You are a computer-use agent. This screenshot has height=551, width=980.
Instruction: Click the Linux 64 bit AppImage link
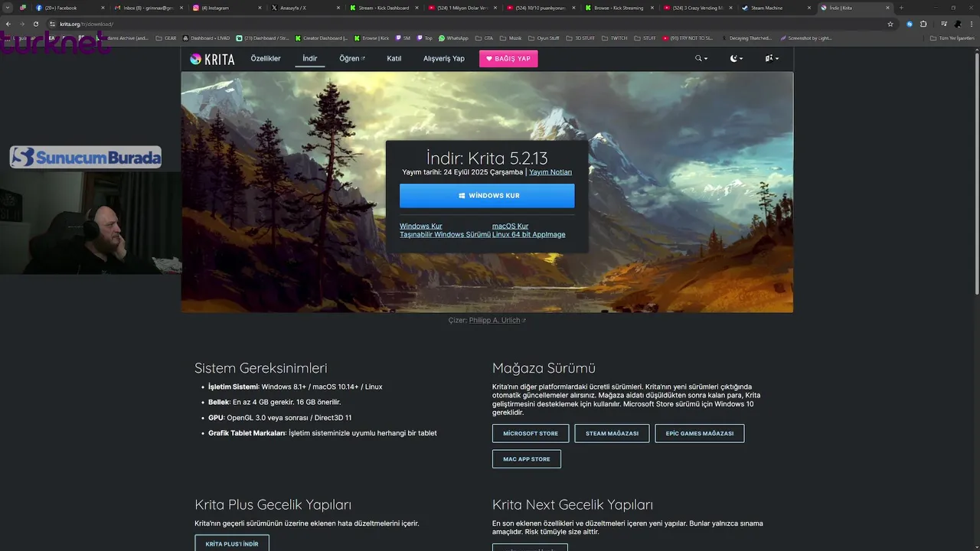(528, 235)
